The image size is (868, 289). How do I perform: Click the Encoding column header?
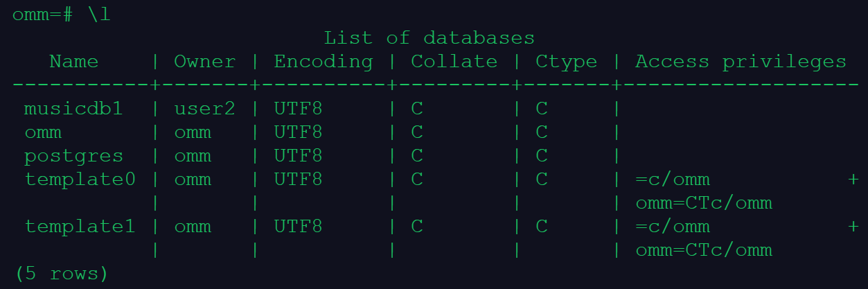tap(323, 62)
